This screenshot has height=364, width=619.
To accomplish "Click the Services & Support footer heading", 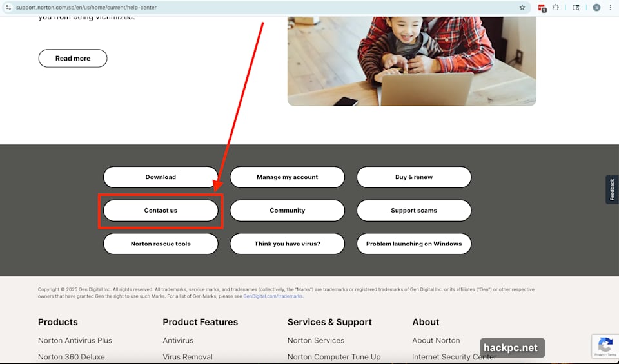I will (x=329, y=322).
